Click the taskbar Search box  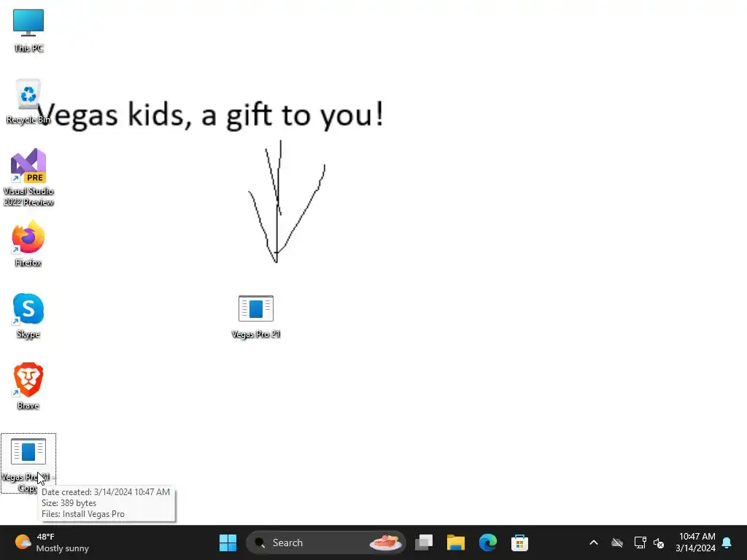325,542
